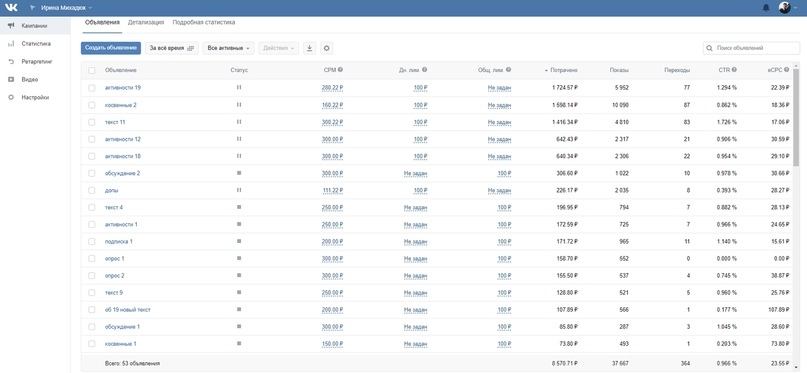Viewport: 807px width, 373px height.
Task: Open the активности 18 ad link
Action: tap(123, 156)
